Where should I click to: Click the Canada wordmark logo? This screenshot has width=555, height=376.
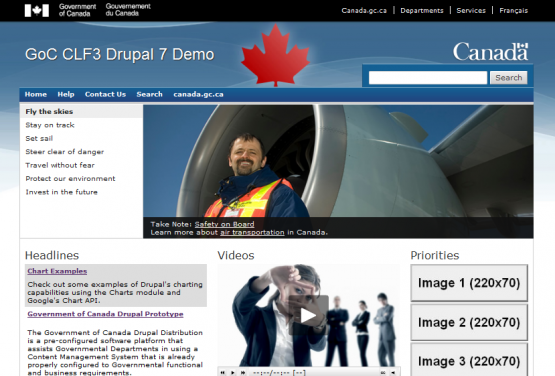pos(491,52)
